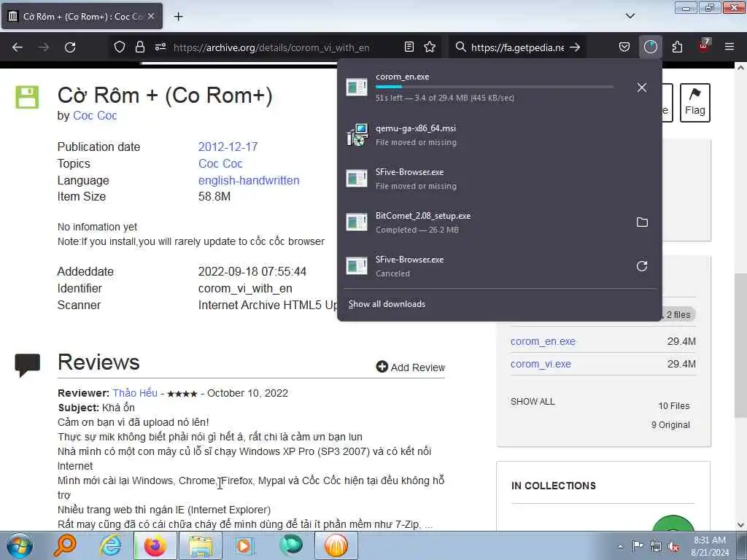Open the list all tabs dropdown
Screen dimensions: 747x560
(630, 16)
